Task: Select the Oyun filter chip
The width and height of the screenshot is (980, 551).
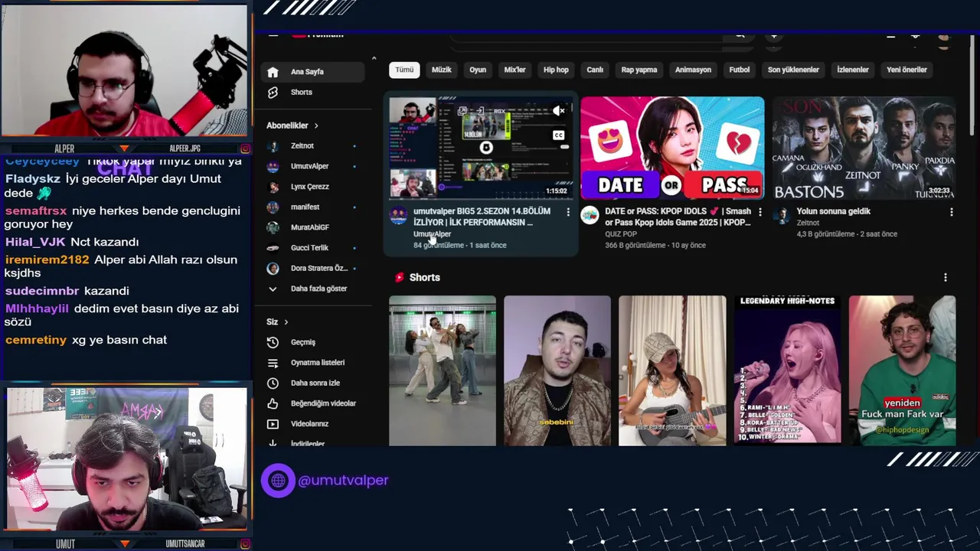Action: [478, 70]
